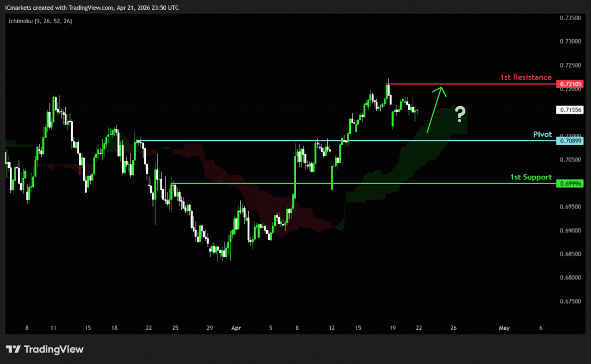591x364 pixels.
Task: Click the red 0.72105 resistance price tag
Action: (570, 84)
